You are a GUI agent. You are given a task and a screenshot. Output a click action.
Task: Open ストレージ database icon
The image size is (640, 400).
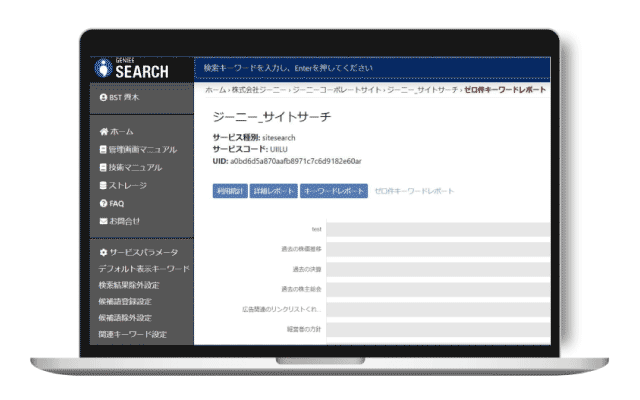(x=103, y=185)
